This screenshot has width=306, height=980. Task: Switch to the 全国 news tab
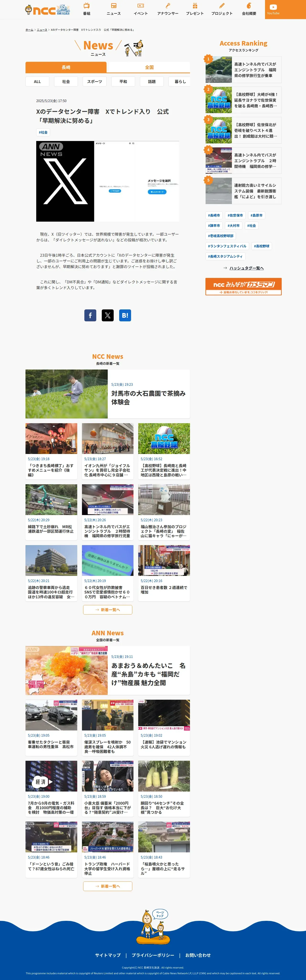149,67
